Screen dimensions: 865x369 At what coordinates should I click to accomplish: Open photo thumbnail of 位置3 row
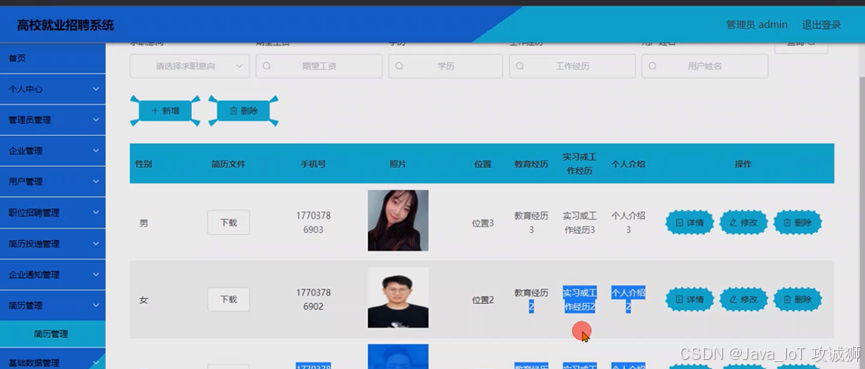point(398,221)
